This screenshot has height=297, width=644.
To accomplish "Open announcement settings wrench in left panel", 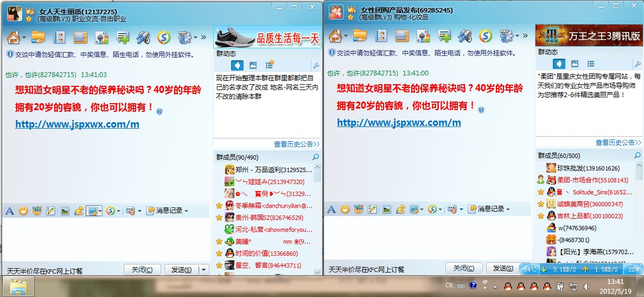I will pyautogui.click(x=316, y=65).
